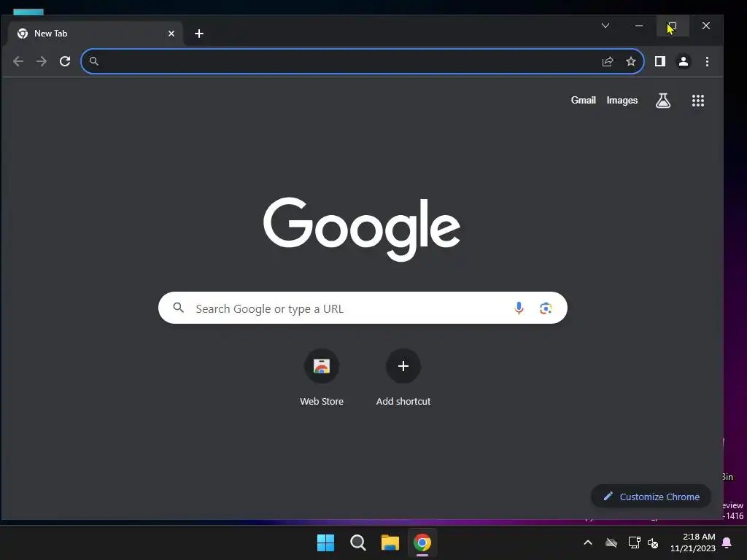Click the search magnifier in Google box
The height and width of the screenshot is (560, 747).
[178, 308]
